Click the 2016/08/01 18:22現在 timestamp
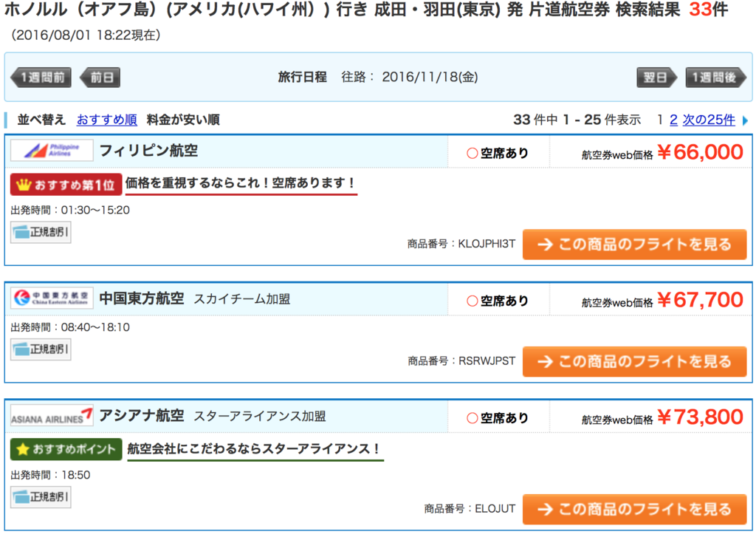 pyautogui.click(x=86, y=35)
